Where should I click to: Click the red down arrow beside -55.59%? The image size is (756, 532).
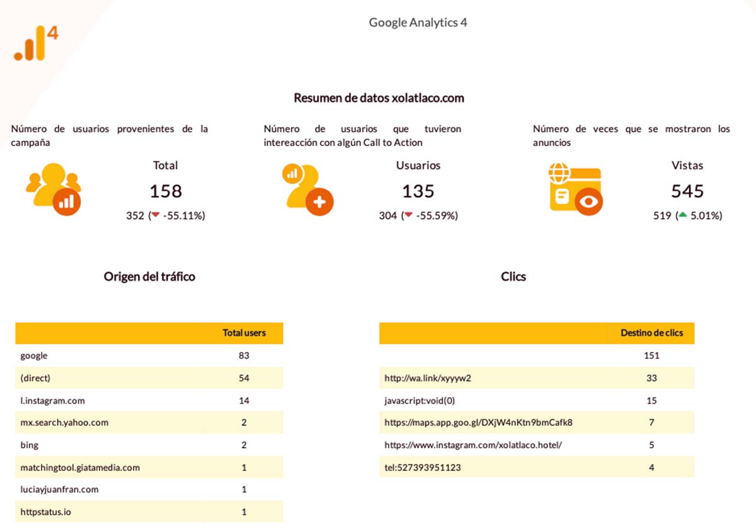pos(408,215)
